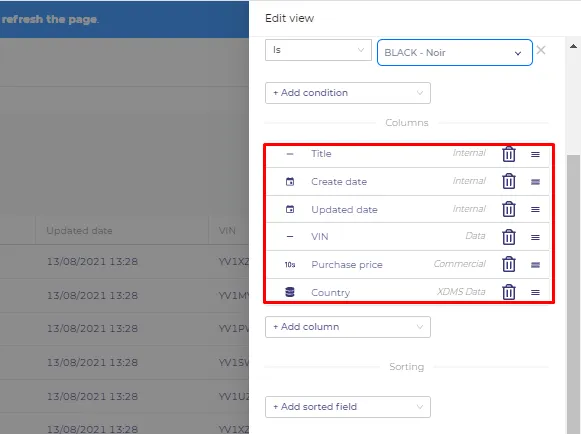Click the reorder handle on Create date row
This screenshot has height=434, width=581.
[x=535, y=182]
